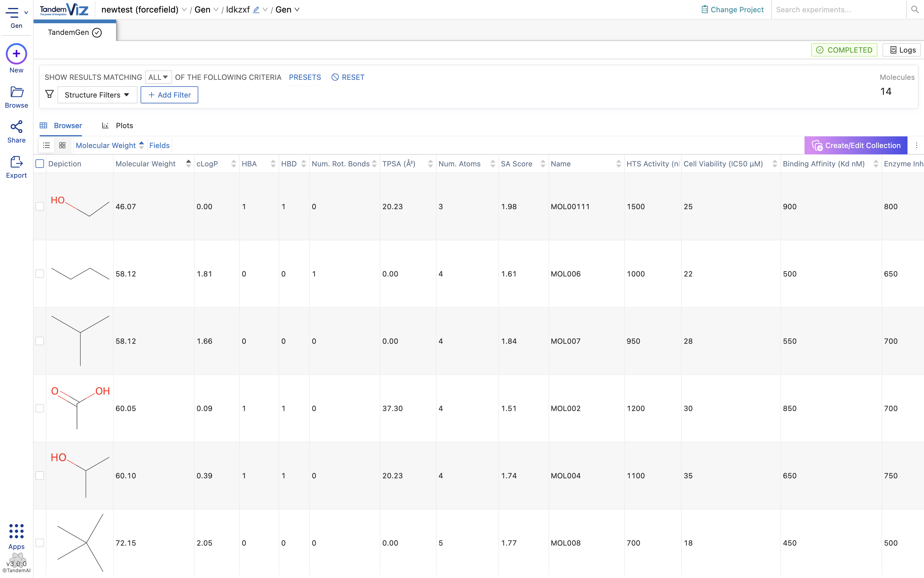Open the Molecular Weight sort-by selector

click(x=110, y=145)
